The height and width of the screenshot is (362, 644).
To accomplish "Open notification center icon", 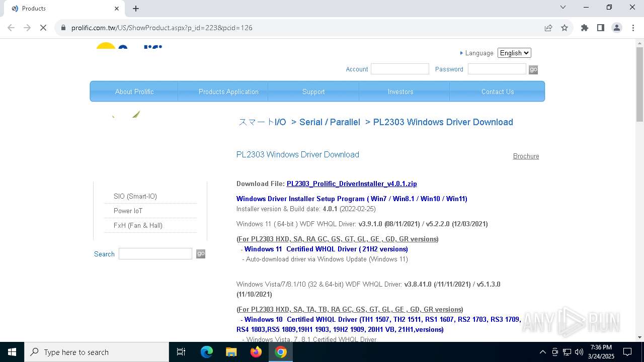I will click(627, 352).
